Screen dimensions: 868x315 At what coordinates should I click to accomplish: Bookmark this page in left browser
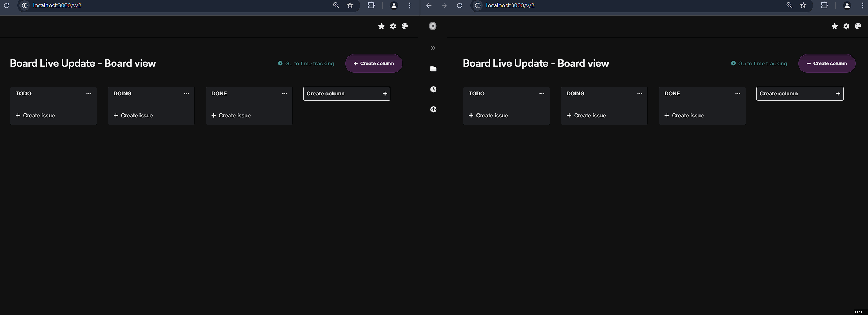coord(350,5)
